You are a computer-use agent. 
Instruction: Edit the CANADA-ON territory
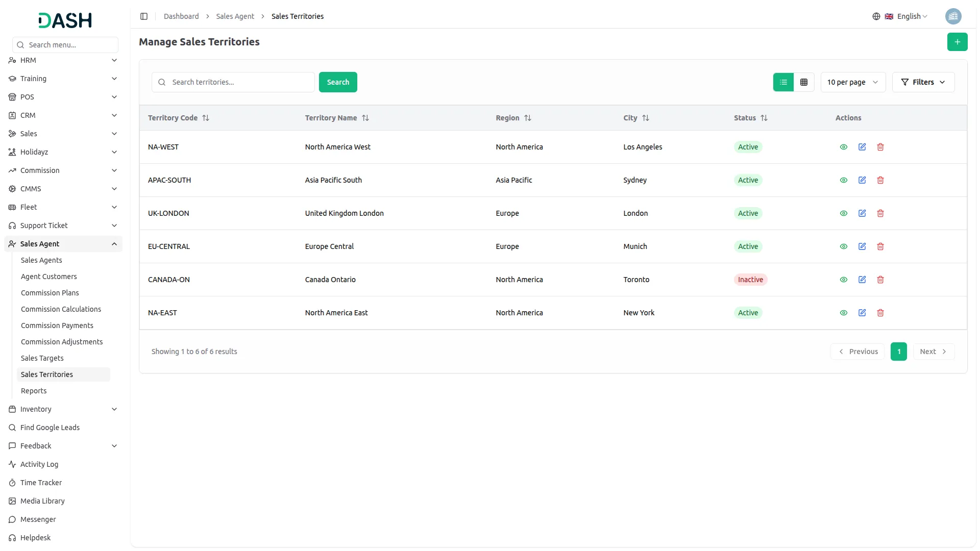point(862,280)
